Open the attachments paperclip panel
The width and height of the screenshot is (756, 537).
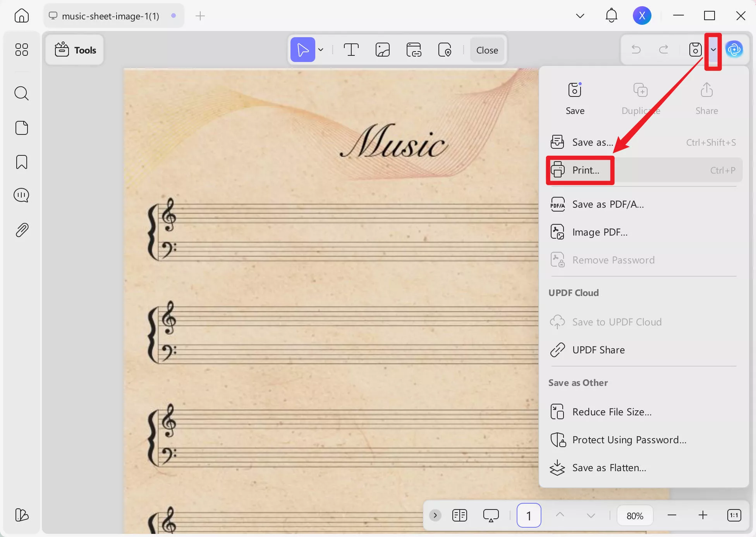click(21, 229)
